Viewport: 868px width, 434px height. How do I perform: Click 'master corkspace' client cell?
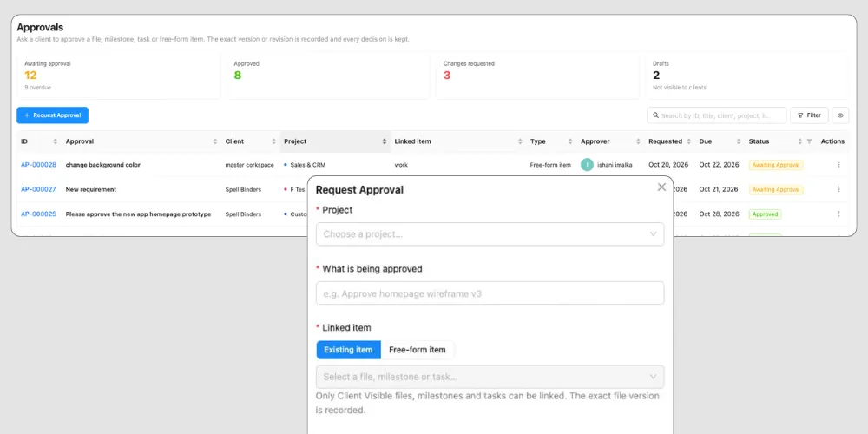(x=250, y=165)
